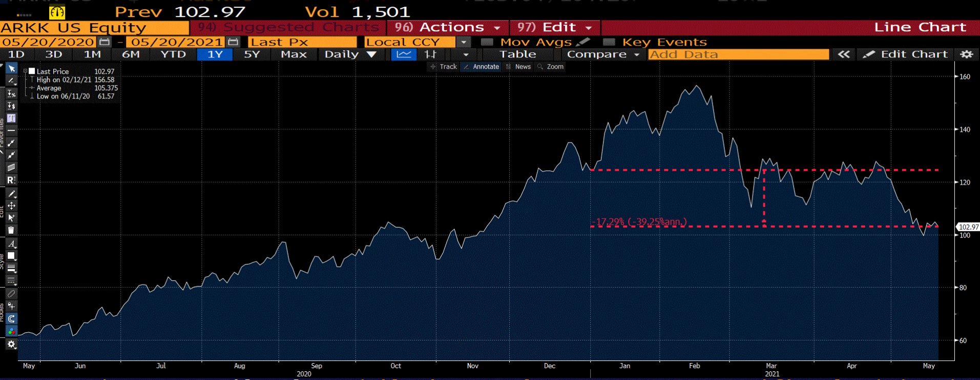This screenshot has width=980, height=380.
Task: Open the dashed line style tool
Action: 11,281
